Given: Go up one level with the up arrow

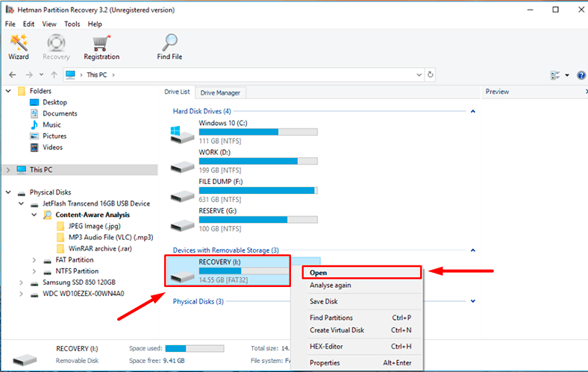Looking at the screenshot, I should [x=54, y=75].
